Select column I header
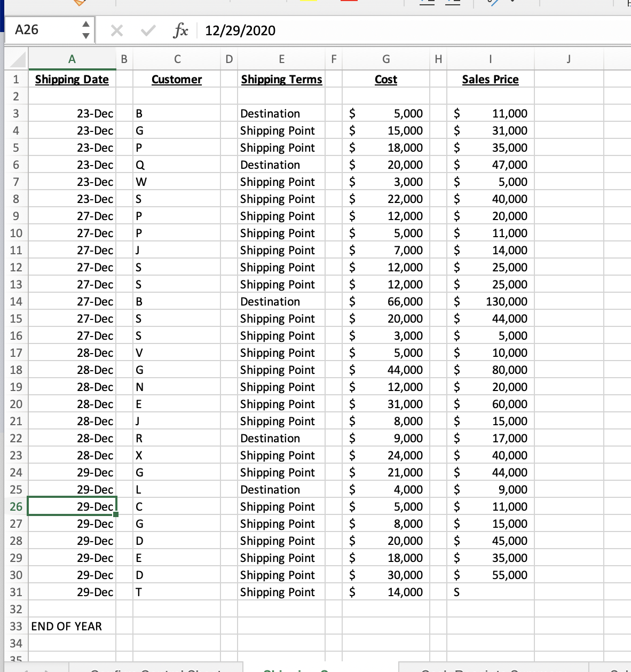The width and height of the screenshot is (631, 672). [x=491, y=59]
